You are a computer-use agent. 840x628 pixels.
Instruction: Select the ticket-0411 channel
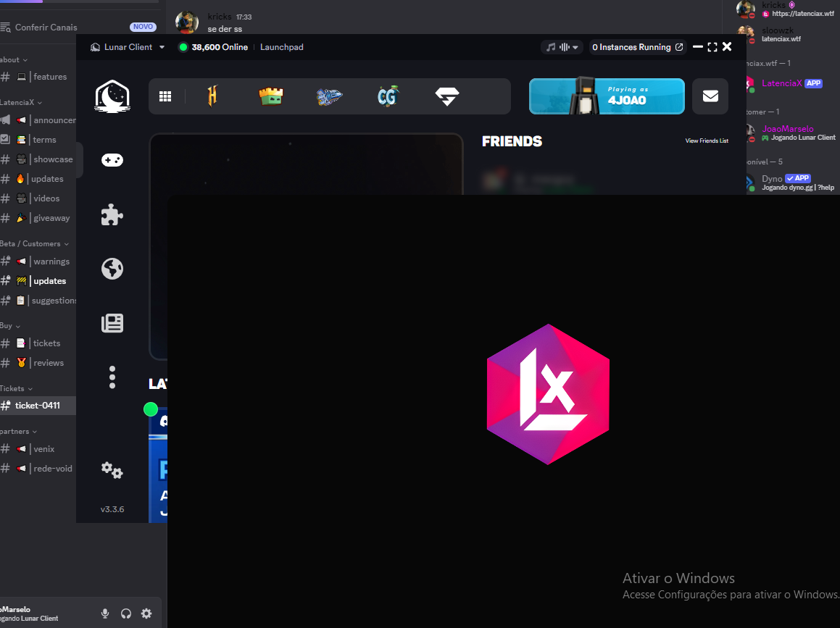point(38,406)
